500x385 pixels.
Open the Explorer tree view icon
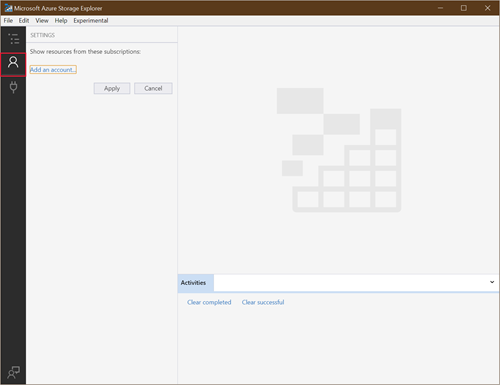tap(13, 39)
